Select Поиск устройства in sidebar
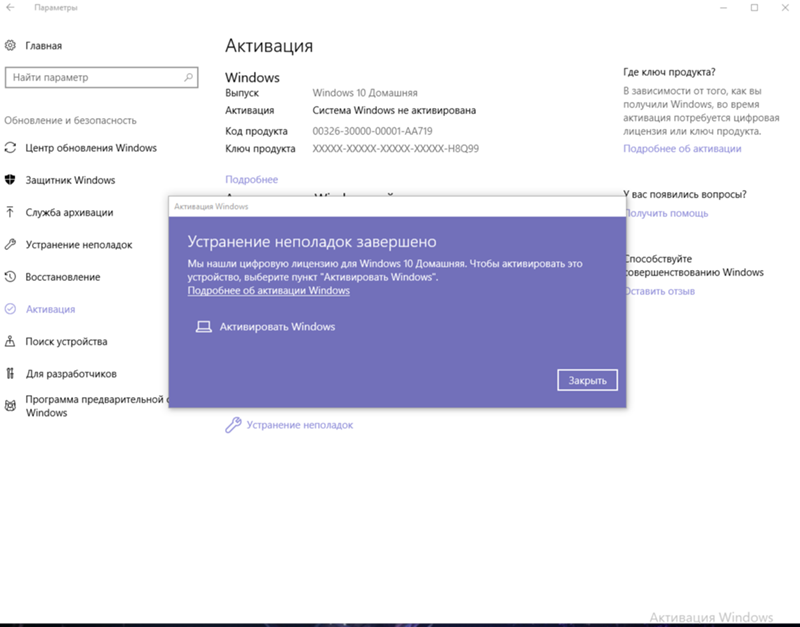The image size is (800, 627). pyautogui.click(x=66, y=341)
